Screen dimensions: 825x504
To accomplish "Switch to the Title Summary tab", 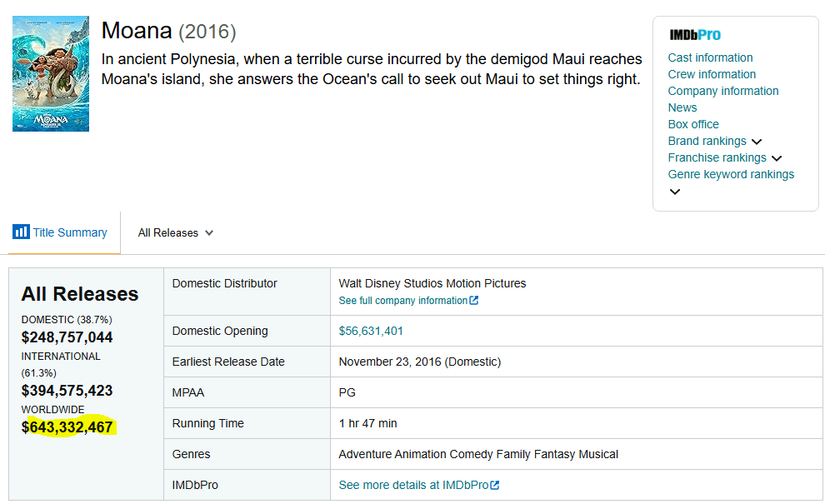I will click(70, 232).
